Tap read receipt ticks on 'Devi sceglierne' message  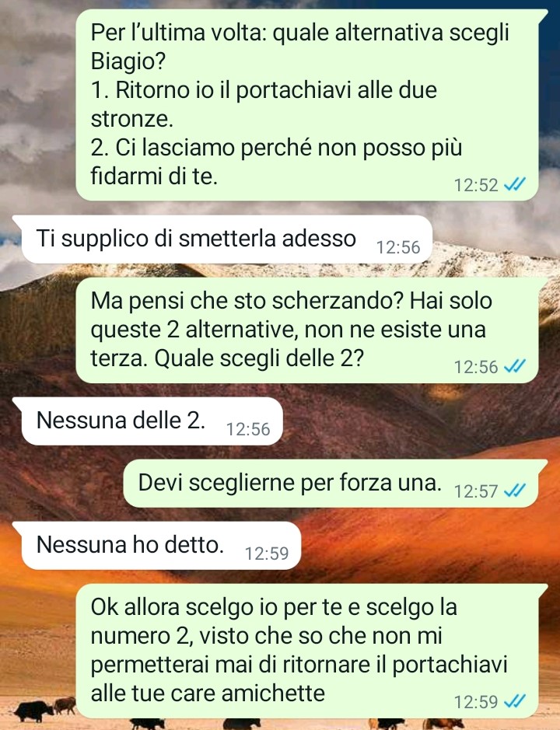tap(515, 491)
